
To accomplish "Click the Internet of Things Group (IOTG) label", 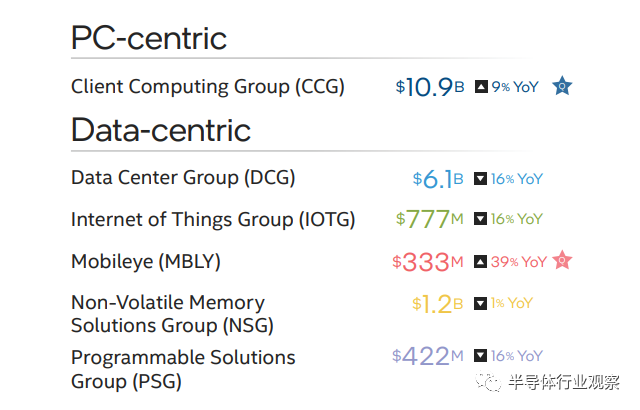I will [213, 219].
